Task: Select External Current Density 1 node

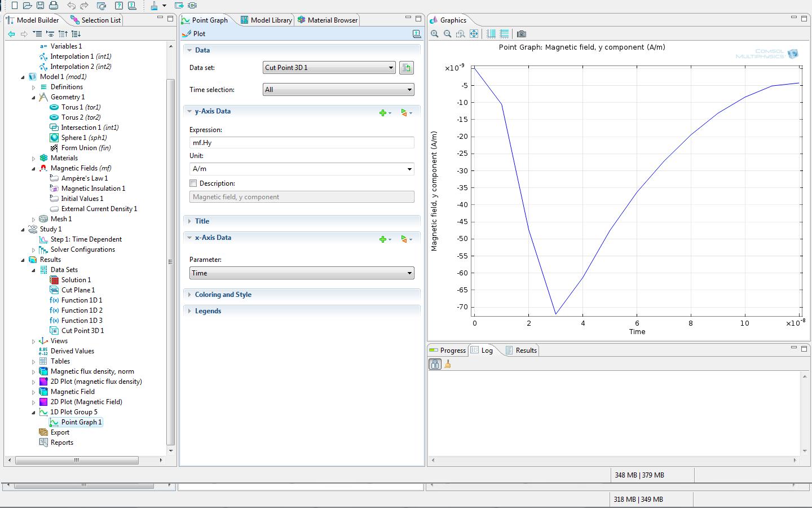Action: (99, 209)
